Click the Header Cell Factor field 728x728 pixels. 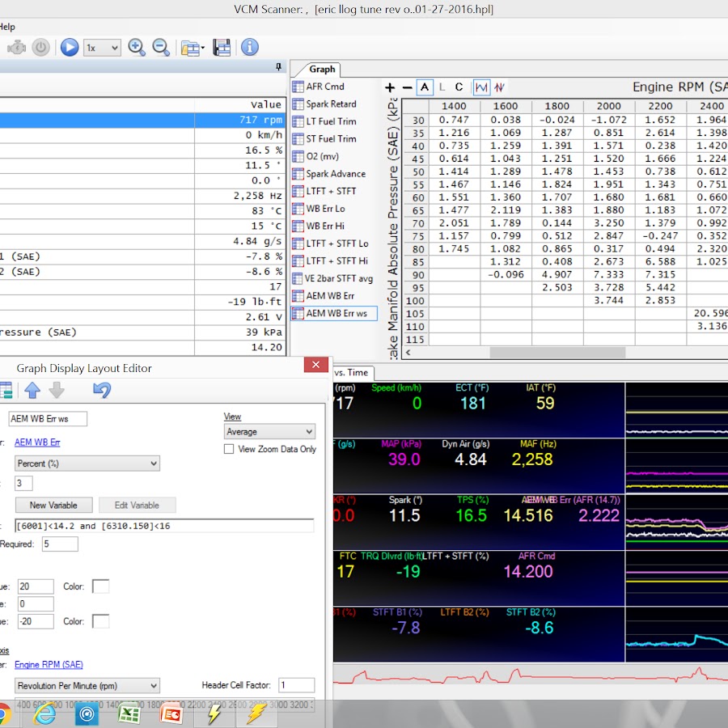pyautogui.click(x=297, y=685)
